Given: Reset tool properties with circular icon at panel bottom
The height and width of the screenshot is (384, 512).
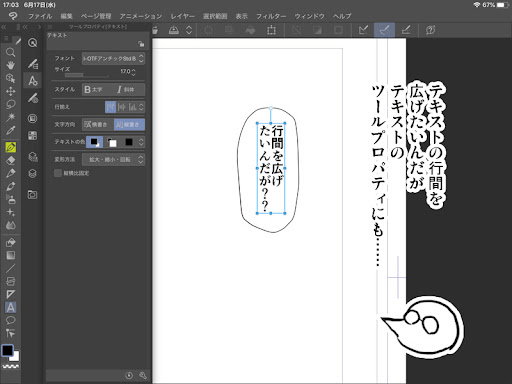Looking at the screenshot, I should tap(129, 375).
